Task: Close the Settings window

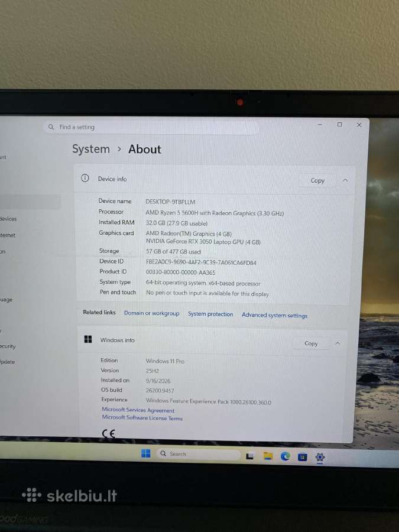Action: (359, 125)
